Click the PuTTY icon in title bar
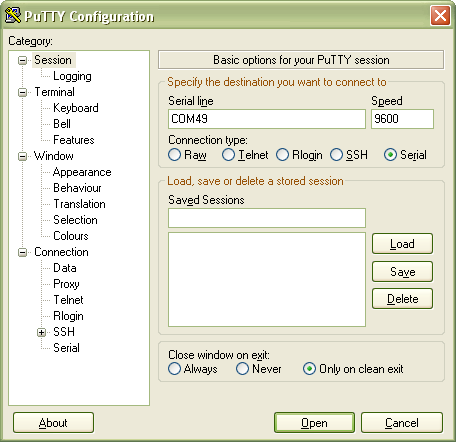Viewport: 456px width, 442px height. tap(13, 15)
